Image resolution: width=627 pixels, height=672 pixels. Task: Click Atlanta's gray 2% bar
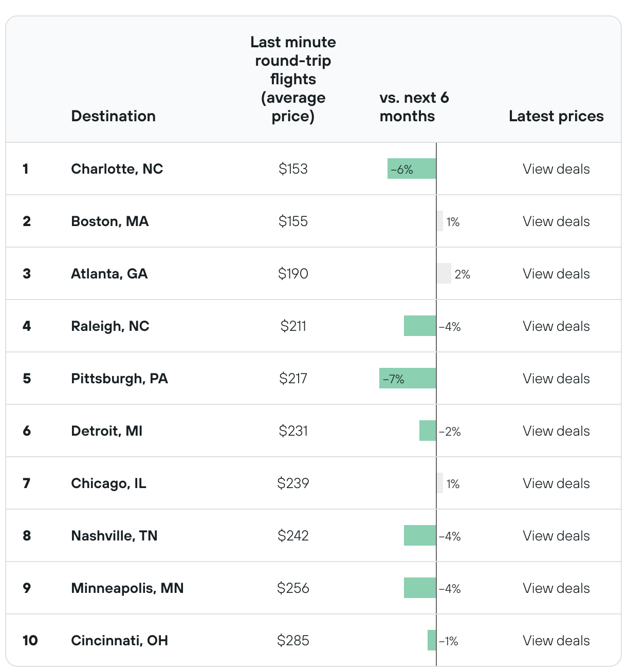[444, 274]
